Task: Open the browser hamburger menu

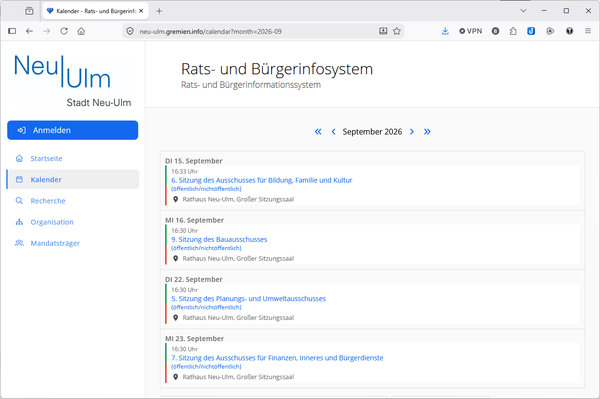Action: tap(588, 31)
